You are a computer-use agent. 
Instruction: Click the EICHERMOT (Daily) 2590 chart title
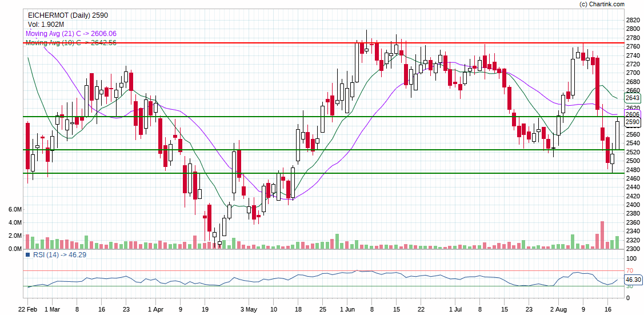click(68, 15)
